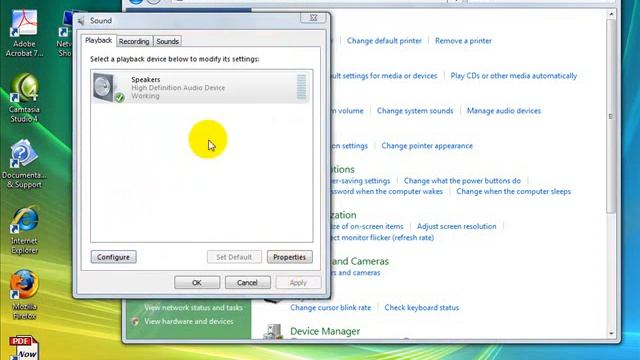Cancel the Sound dialog
Screen dimensions: 640x360
(x=247, y=282)
